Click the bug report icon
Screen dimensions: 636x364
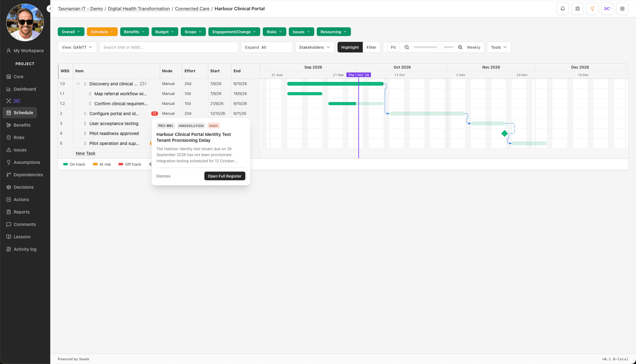577,9
